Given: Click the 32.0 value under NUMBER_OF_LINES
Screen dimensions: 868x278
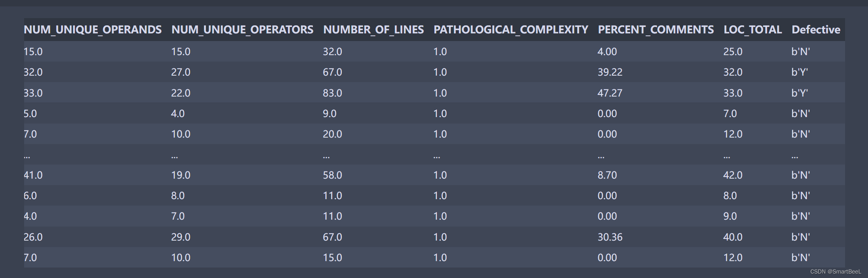Looking at the screenshot, I should 332,51.
